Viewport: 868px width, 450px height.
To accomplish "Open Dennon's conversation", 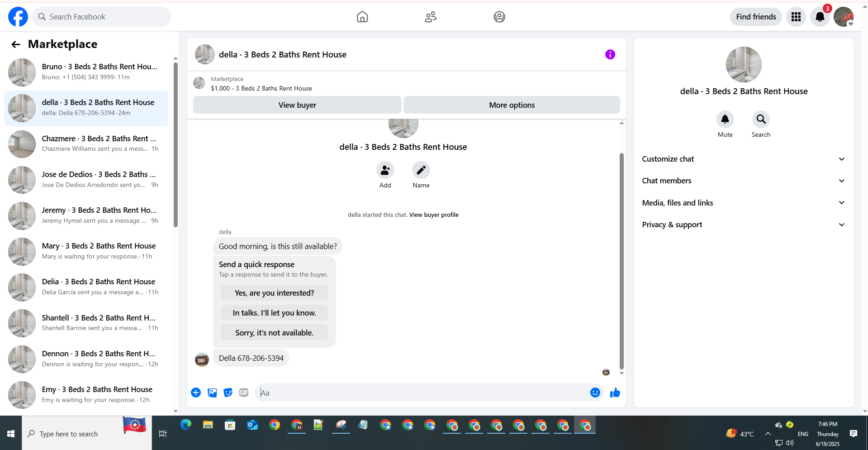I will coord(86,359).
